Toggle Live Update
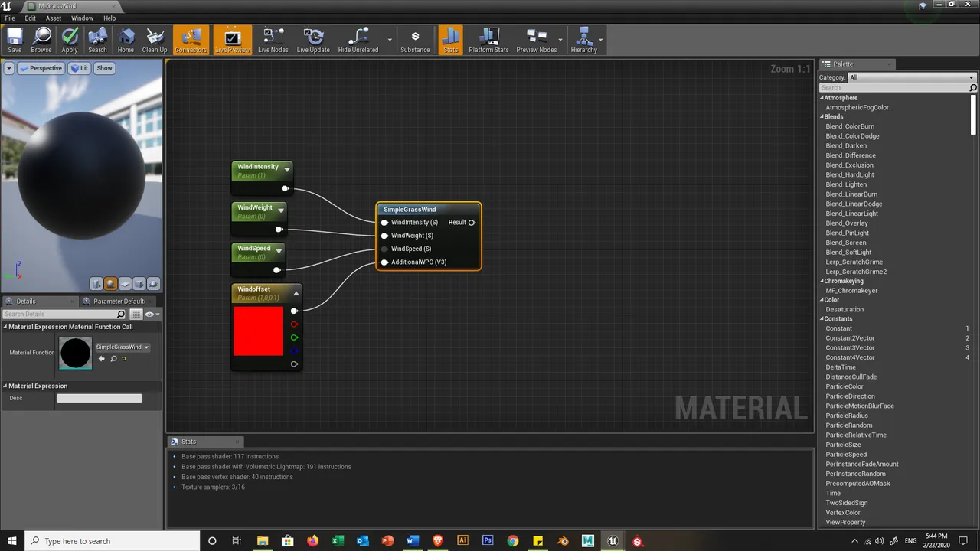This screenshot has width=980, height=551. pyautogui.click(x=313, y=41)
